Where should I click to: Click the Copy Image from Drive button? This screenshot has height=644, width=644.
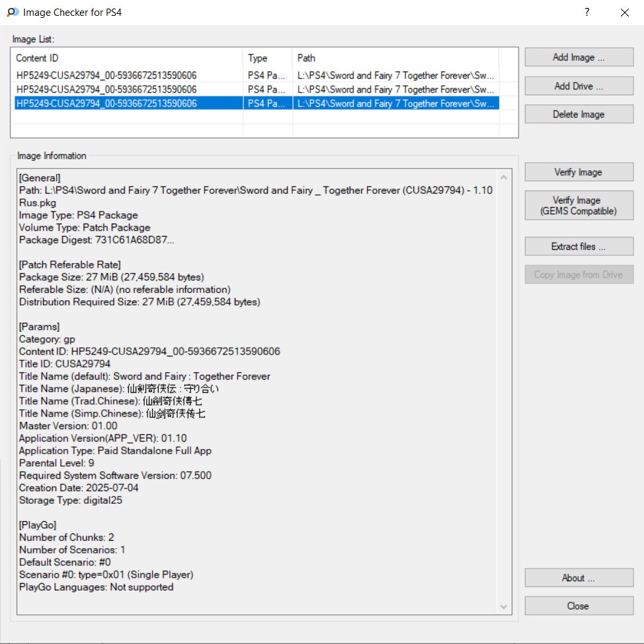(579, 274)
